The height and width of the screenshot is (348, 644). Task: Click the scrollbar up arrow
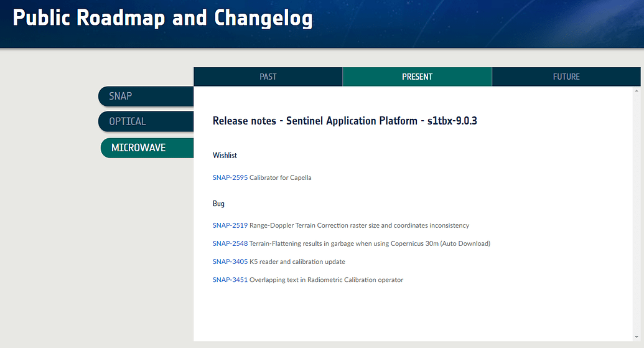pyautogui.click(x=637, y=91)
